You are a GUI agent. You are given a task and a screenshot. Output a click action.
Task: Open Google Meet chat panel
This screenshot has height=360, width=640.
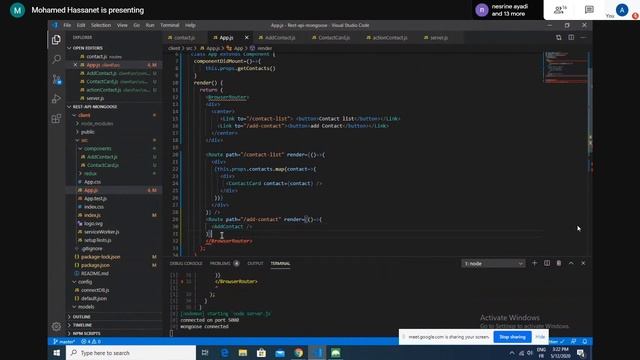(589, 10)
